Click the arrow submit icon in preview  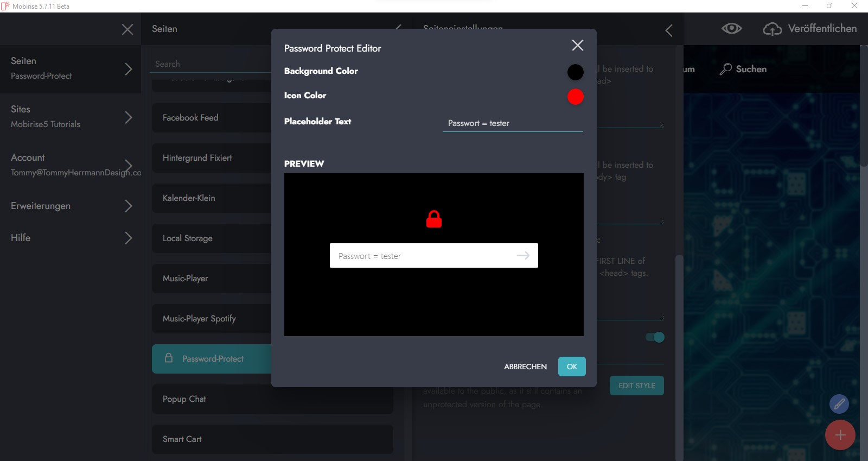coord(523,256)
